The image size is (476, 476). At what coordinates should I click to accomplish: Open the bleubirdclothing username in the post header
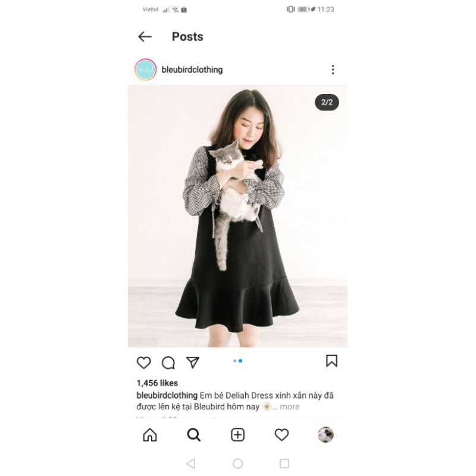192,70
